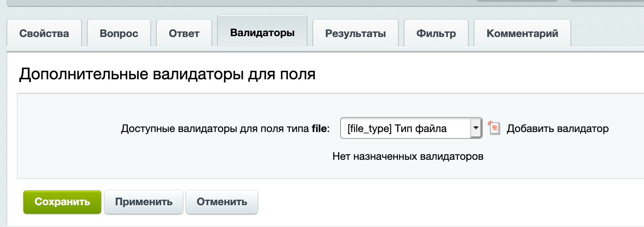Click the Дополнительные валидаторы для поля heading
This screenshot has height=227, width=644.
[x=167, y=74]
